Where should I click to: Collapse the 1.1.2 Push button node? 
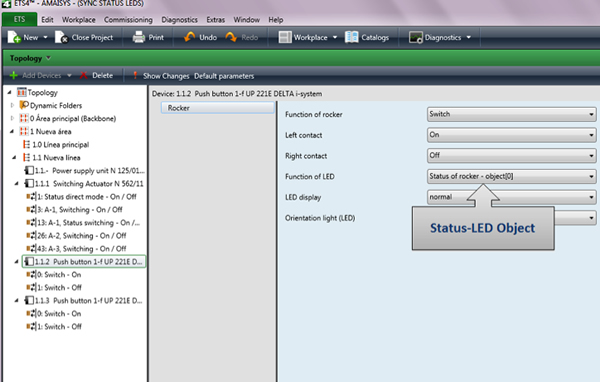16,262
